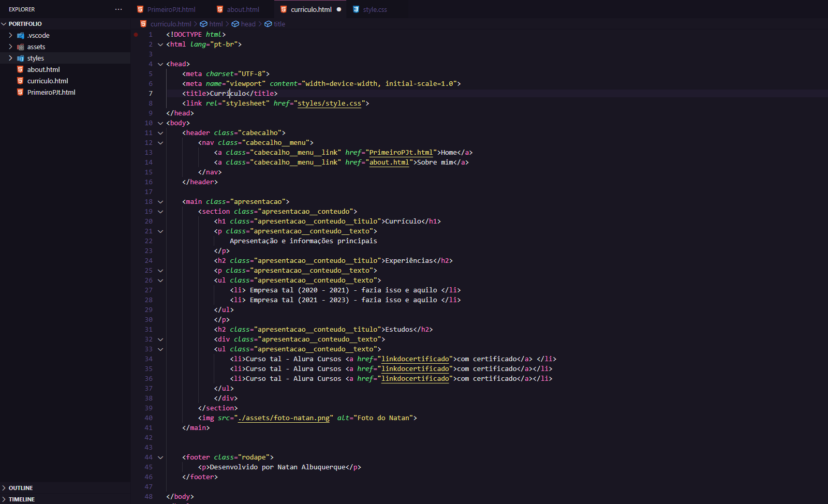Follow styles/style.css link on line 8
The width and height of the screenshot is (828, 504).
(329, 103)
